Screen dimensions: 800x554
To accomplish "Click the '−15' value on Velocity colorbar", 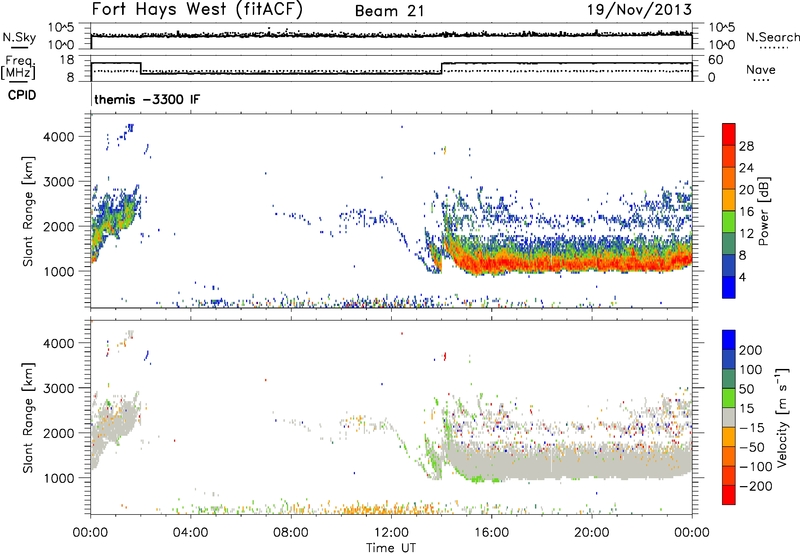I will click(x=752, y=427).
